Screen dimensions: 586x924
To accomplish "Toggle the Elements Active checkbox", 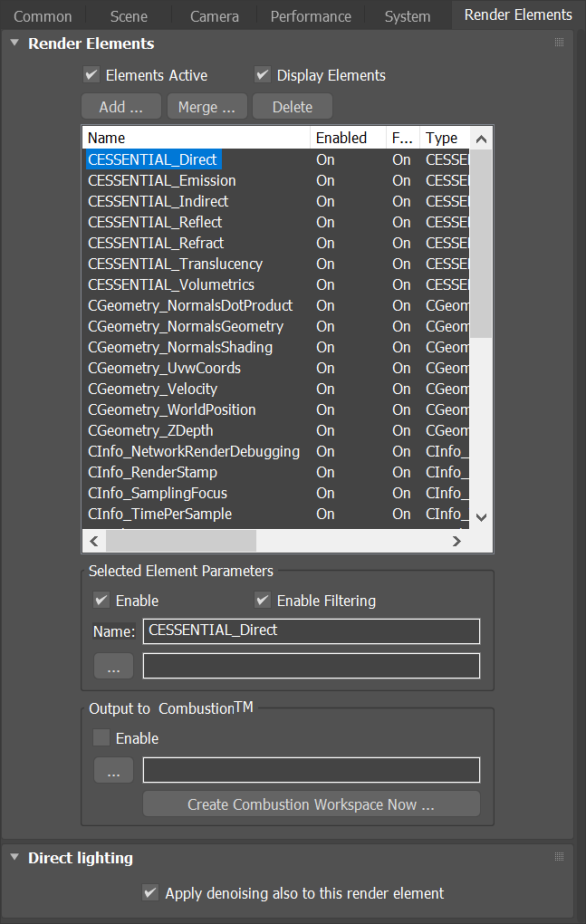I will [x=91, y=75].
